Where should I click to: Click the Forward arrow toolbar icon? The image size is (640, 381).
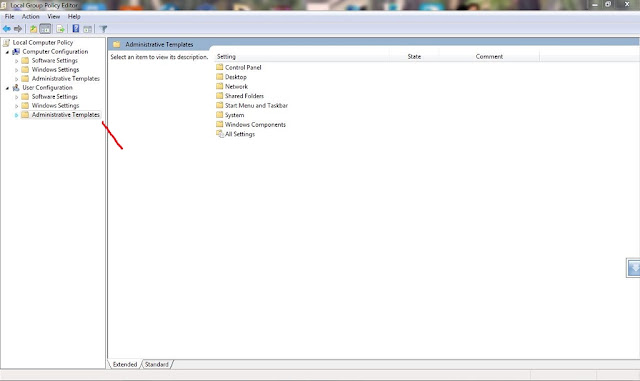pos(18,29)
